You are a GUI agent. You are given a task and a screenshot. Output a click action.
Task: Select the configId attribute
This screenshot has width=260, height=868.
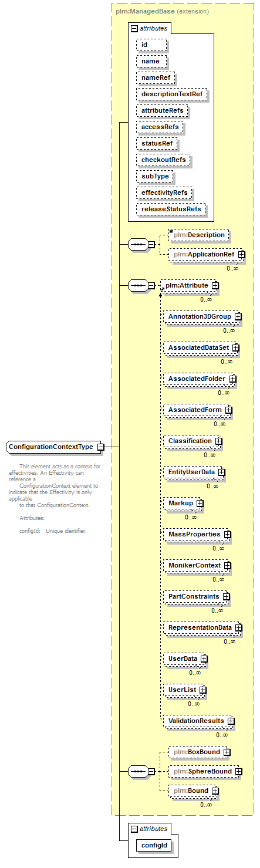(x=155, y=846)
